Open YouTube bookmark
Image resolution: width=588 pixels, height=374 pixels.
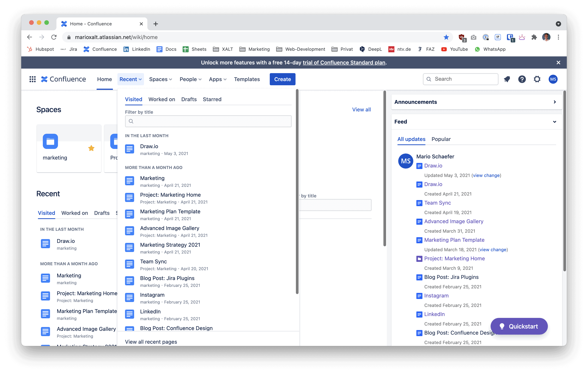click(454, 49)
